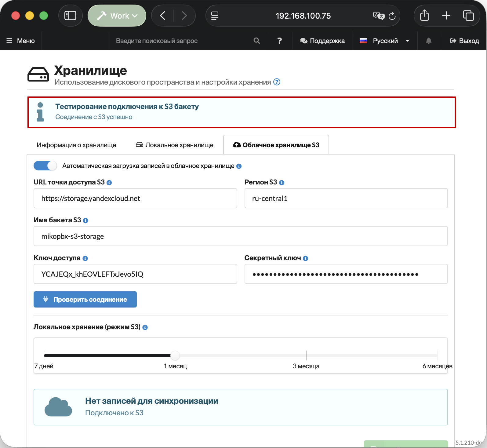The height and width of the screenshot is (448, 487).
Task: Click info icon next to Имя бакета S3
Action: coord(85,220)
